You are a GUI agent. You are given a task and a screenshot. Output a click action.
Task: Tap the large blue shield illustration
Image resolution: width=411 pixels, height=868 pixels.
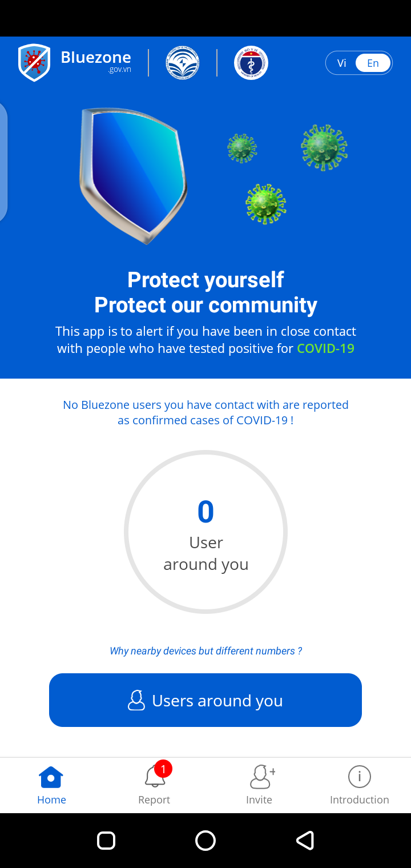[134, 174]
